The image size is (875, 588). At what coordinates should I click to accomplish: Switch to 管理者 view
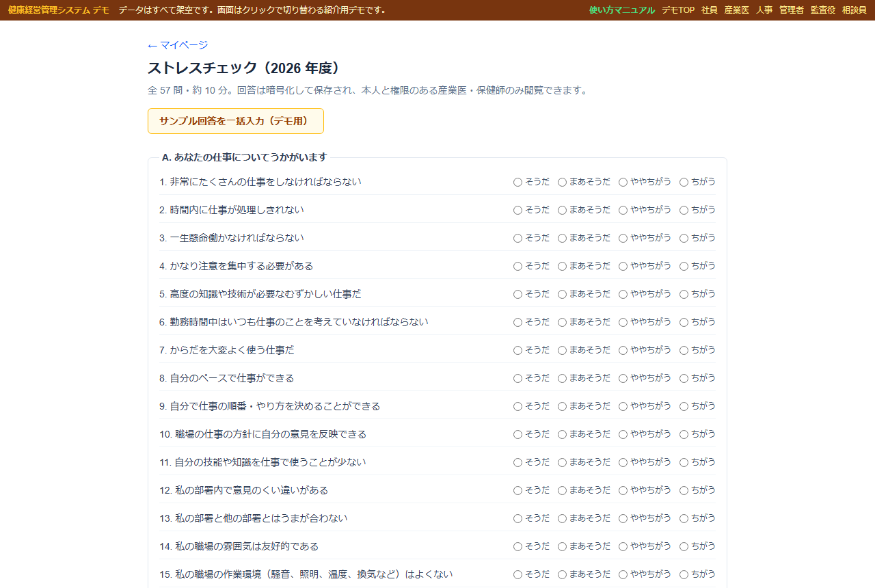[x=791, y=10]
